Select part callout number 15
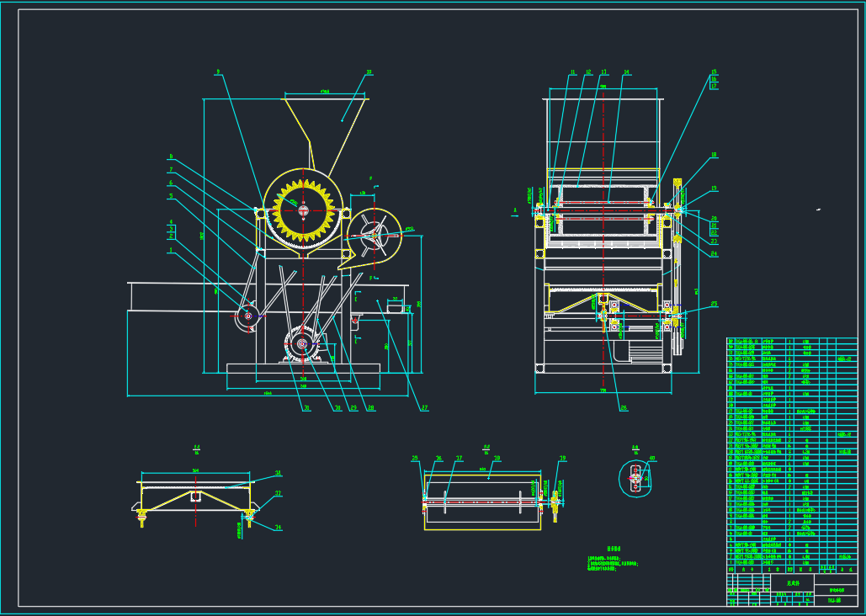This screenshot has width=866, height=616. click(715, 72)
